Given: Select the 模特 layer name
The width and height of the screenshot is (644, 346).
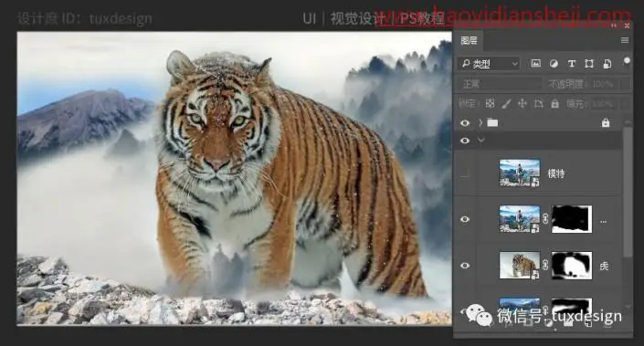Looking at the screenshot, I should [x=556, y=173].
